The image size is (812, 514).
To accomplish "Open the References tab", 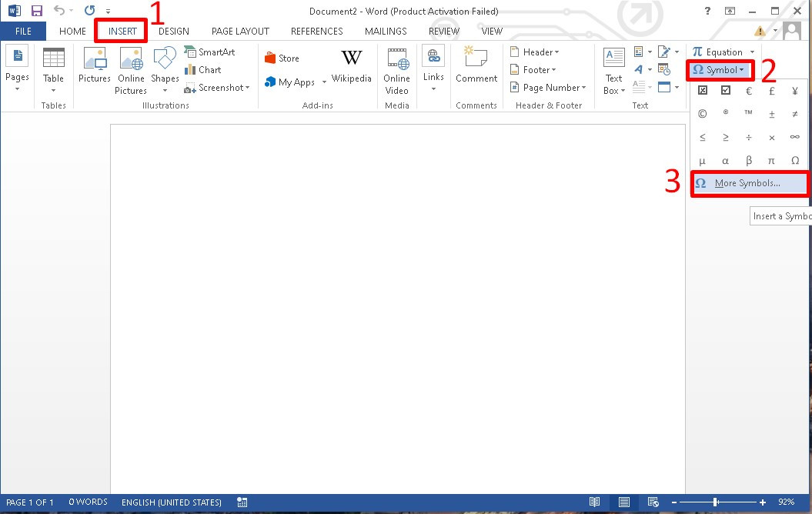I will (316, 32).
